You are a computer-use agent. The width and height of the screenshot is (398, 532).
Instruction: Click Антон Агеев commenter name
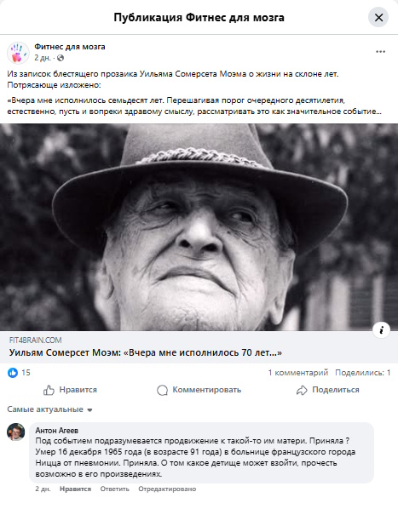pos(57,430)
